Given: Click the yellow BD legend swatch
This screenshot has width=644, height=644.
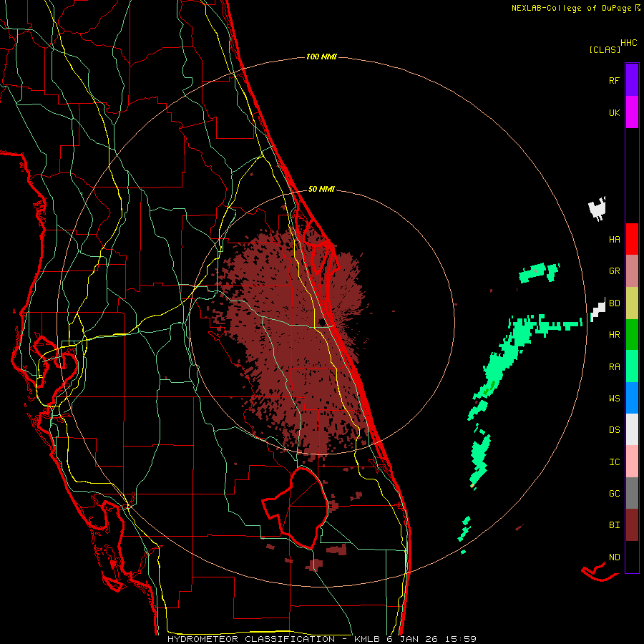Looking at the screenshot, I should tap(632, 303).
